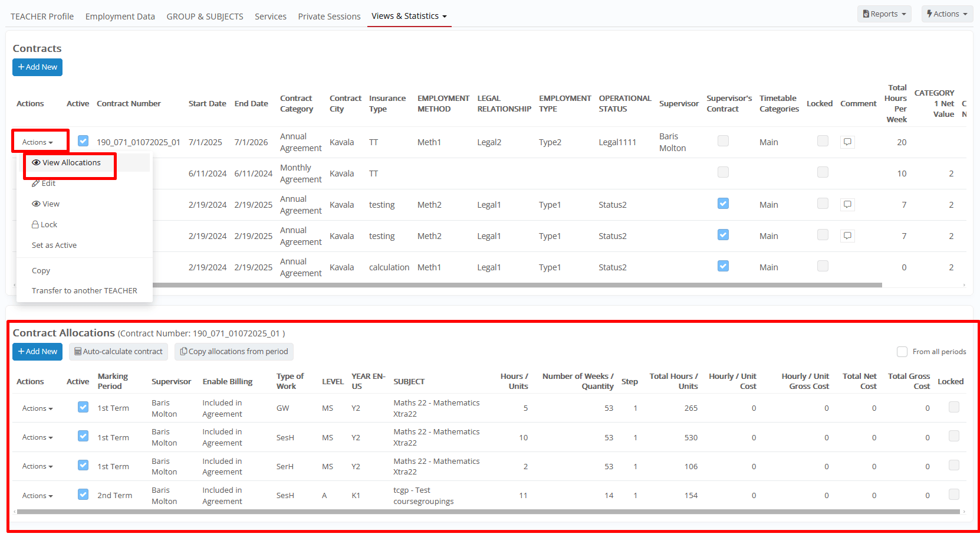980x540 pixels.
Task: Expand the top-right Actions dropdown
Action: point(946,14)
